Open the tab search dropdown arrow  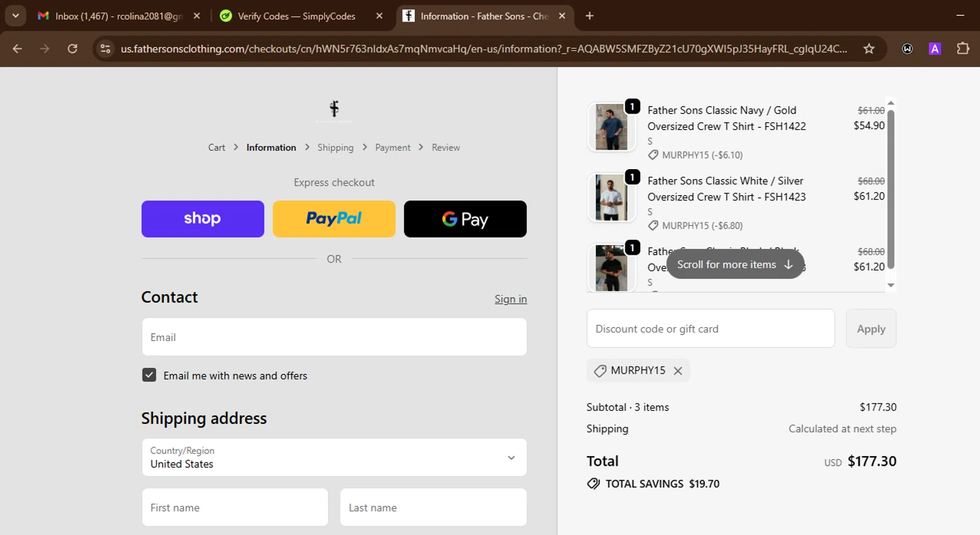[x=16, y=16]
